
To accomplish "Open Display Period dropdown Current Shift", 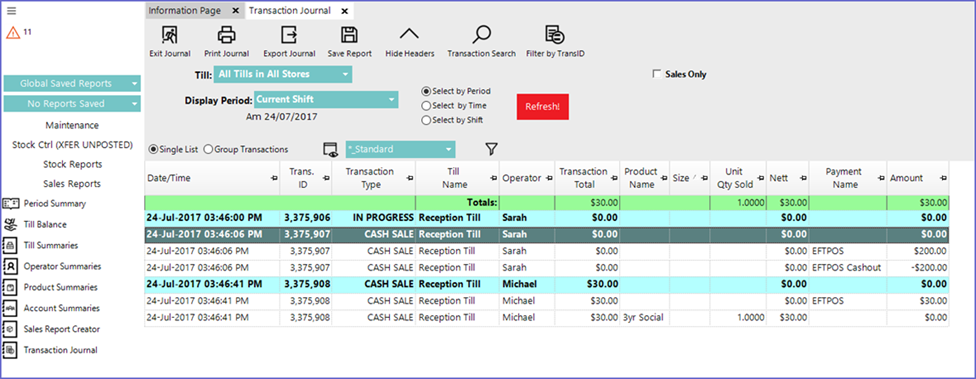I will (326, 100).
